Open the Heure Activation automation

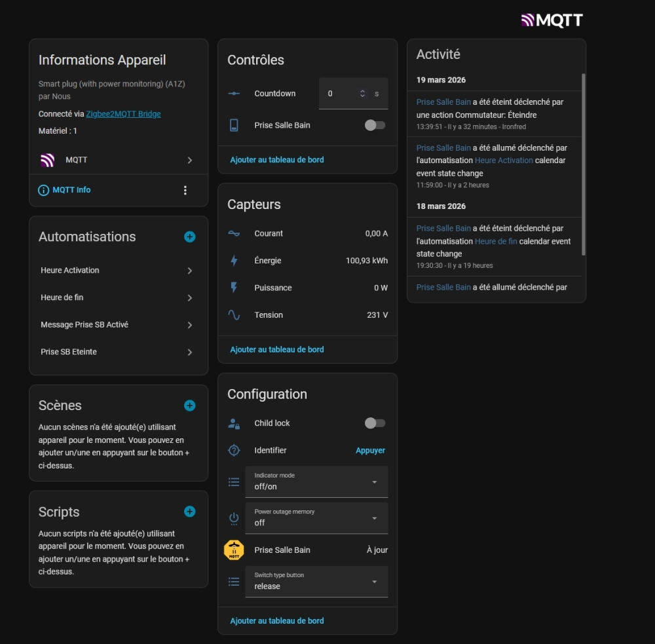pos(119,271)
